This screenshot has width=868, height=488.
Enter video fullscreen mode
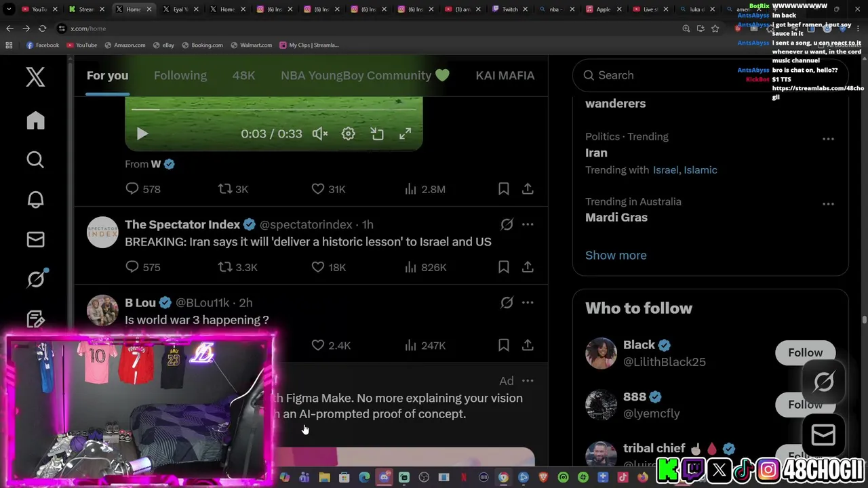tap(405, 134)
